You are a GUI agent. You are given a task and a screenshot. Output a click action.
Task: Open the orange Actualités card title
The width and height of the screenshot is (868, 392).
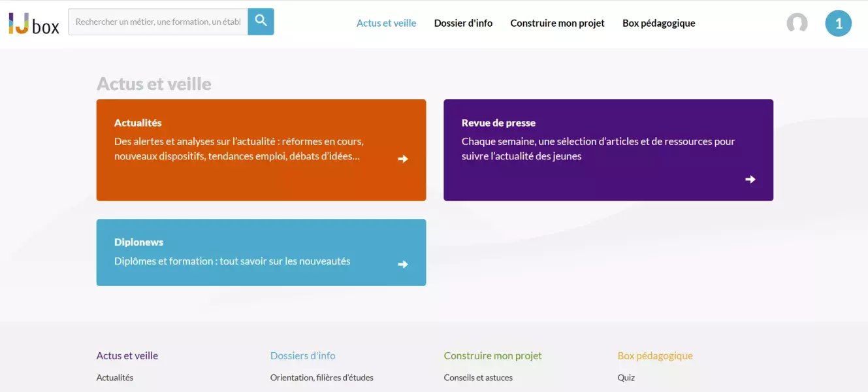[138, 123]
